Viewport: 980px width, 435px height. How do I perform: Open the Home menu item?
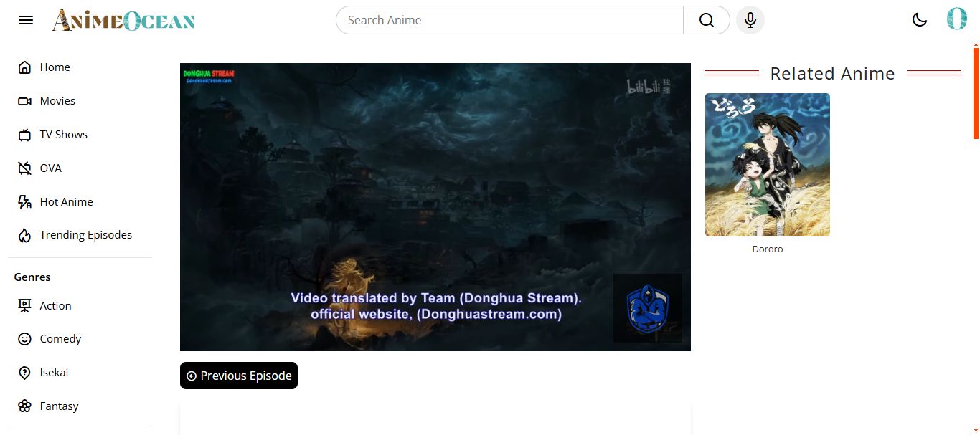coord(55,67)
